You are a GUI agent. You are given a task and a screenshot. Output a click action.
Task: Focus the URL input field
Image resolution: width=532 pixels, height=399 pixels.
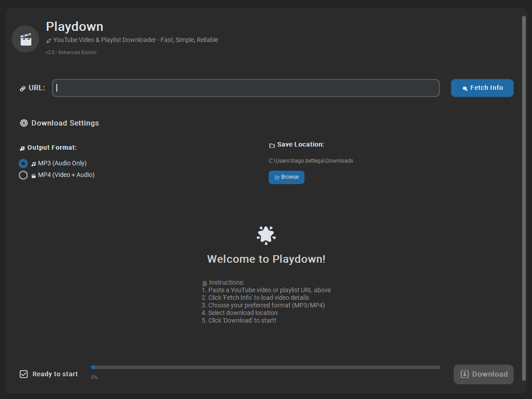(x=246, y=88)
